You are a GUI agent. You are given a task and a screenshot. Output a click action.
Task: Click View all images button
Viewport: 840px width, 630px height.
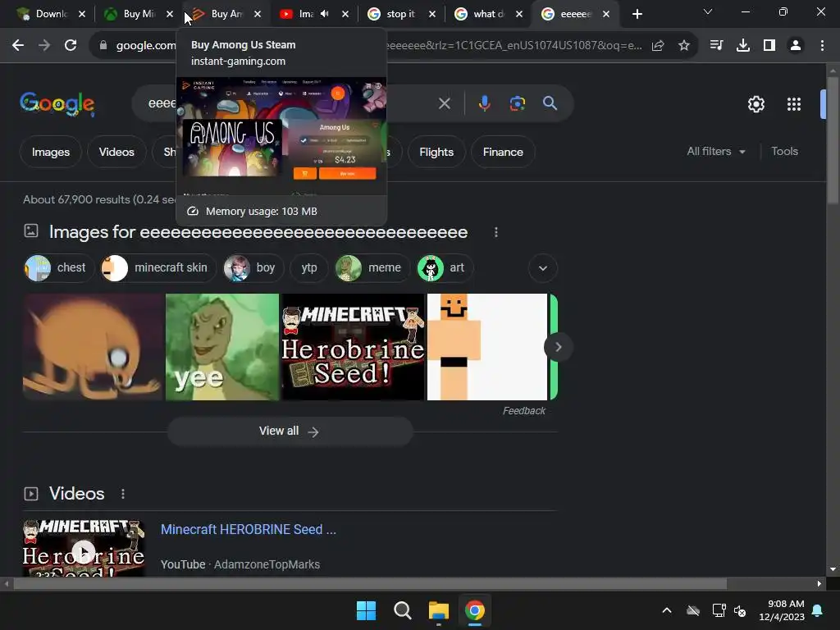pyautogui.click(x=290, y=431)
